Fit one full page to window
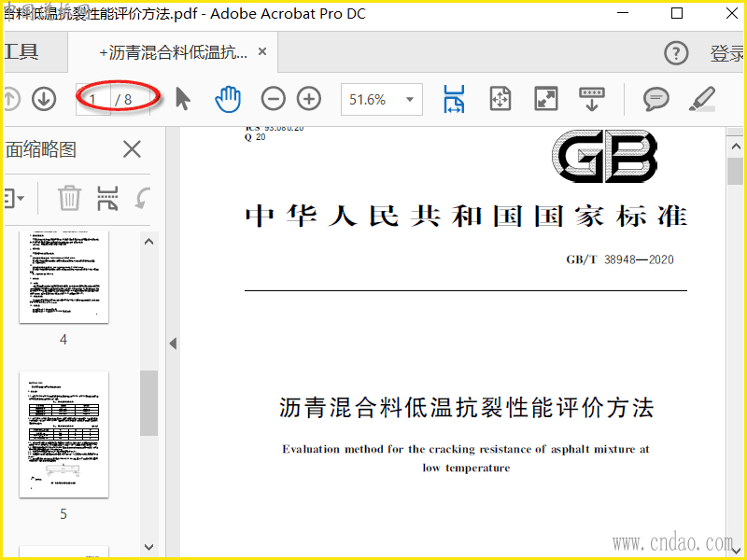The height and width of the screenshot is (560, 747). (x=500, y=99)
